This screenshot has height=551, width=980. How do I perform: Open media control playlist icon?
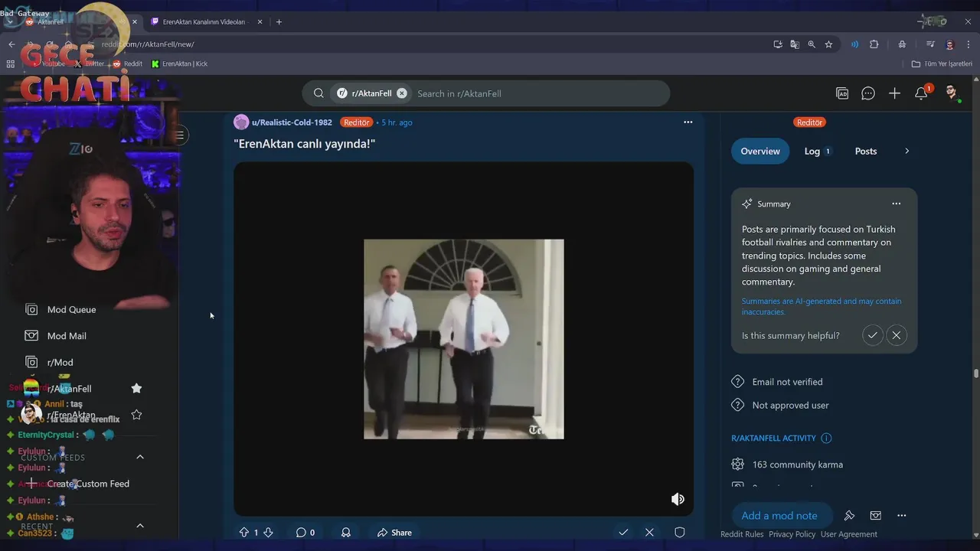930,44
